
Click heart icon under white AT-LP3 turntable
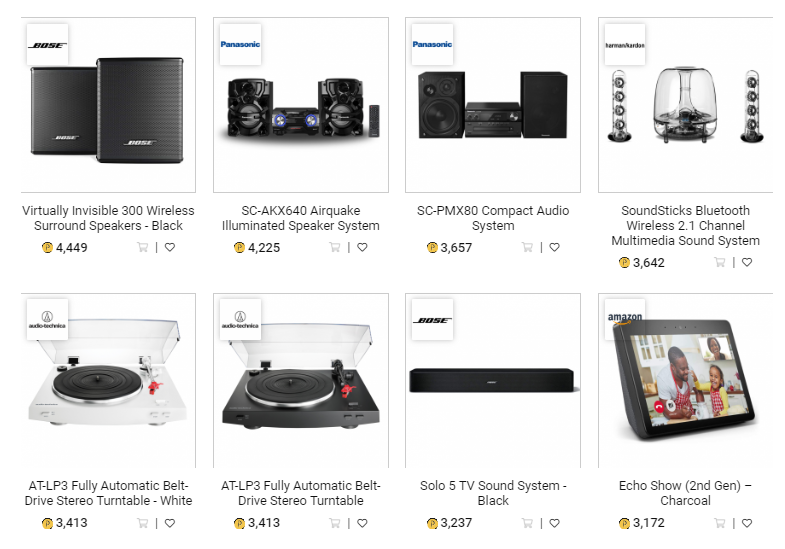(170, 522)
